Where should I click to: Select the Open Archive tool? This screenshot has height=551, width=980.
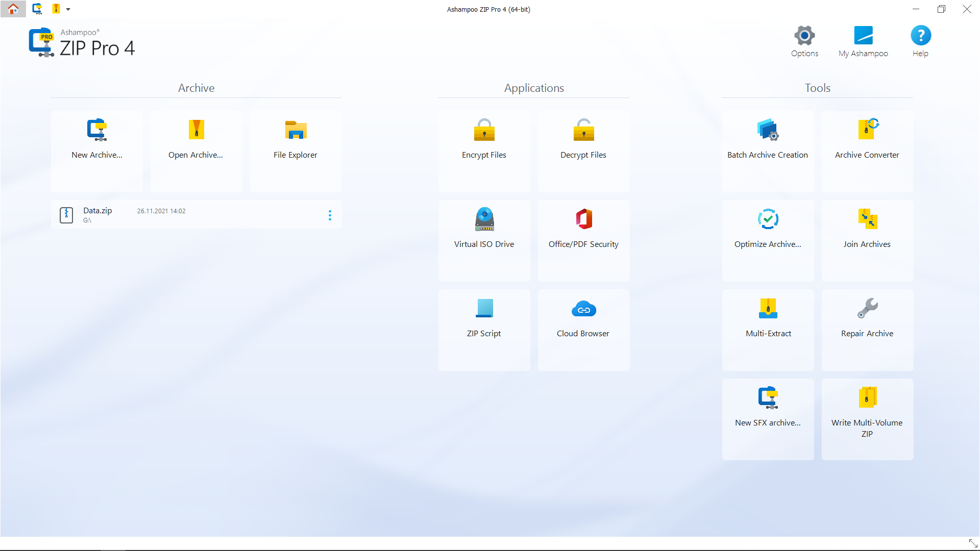tap(196, 138)
